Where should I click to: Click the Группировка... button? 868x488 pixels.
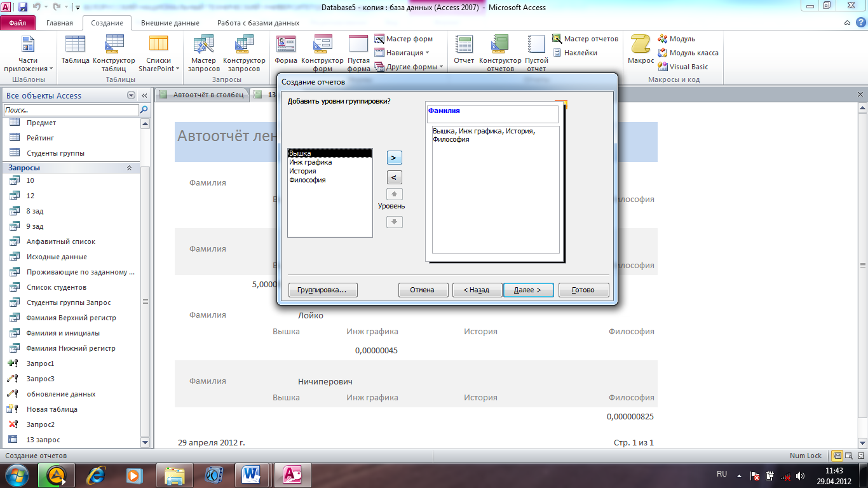[x=323, y=290]
